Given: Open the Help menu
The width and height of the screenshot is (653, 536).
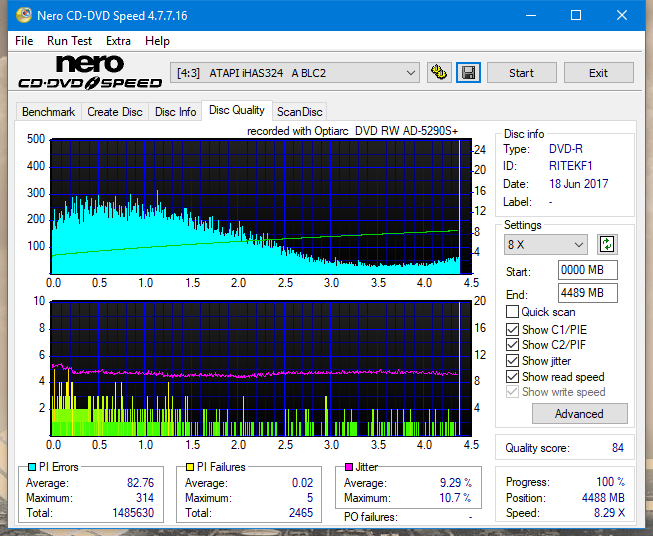Looking at the screenshot, I should pos(157,41).
